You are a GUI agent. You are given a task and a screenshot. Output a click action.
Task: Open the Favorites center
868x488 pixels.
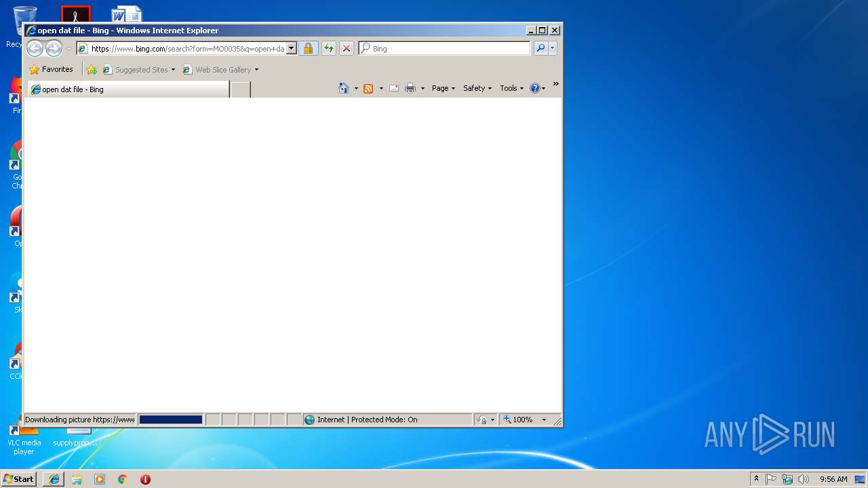click(52, 69)
